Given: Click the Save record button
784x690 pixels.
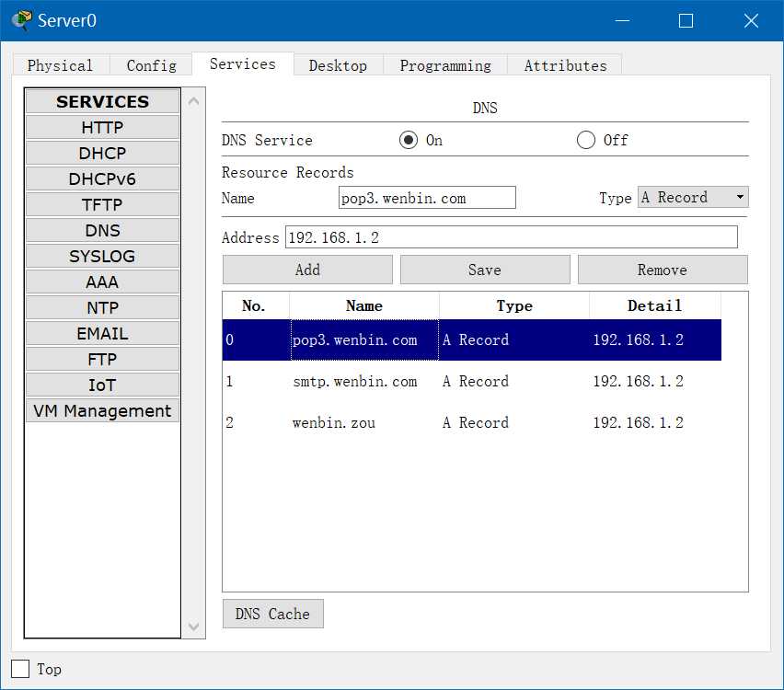Looking at the screenshot, I should click(x=485, y=270).
